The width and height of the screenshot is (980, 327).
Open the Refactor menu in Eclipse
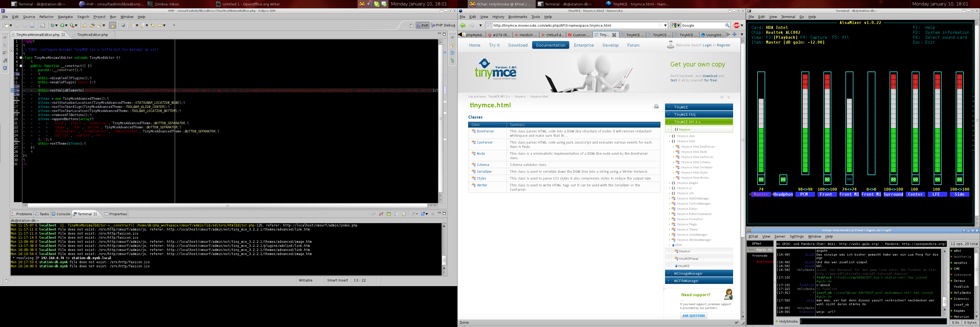point(46,17)
